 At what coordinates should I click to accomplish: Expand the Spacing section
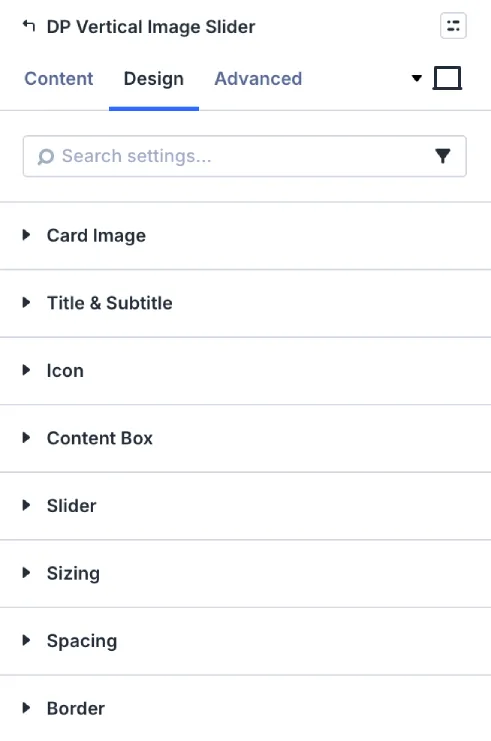coord(245,641)
